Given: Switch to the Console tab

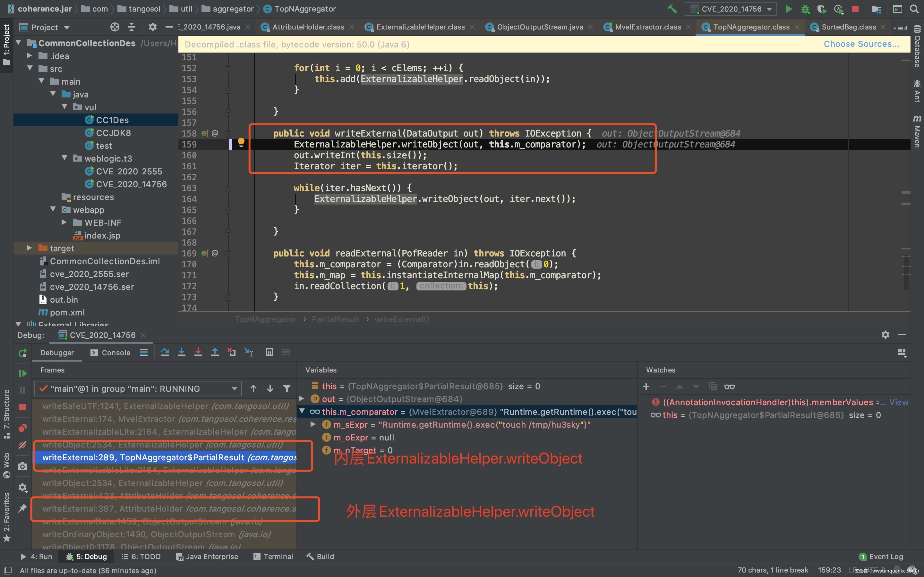Looking at the screenshot, I should [111, 353].
